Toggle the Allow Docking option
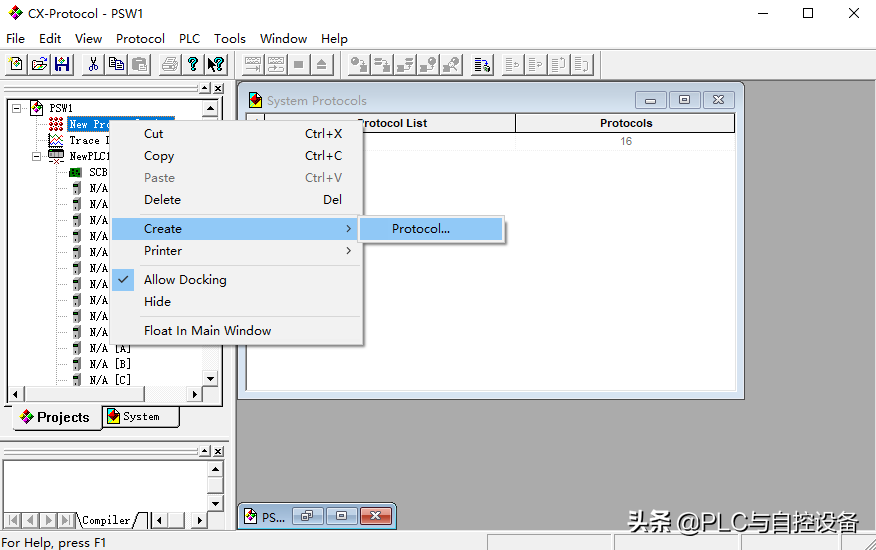The height and width of the screenshot is (550, 876). pos(185,280)
